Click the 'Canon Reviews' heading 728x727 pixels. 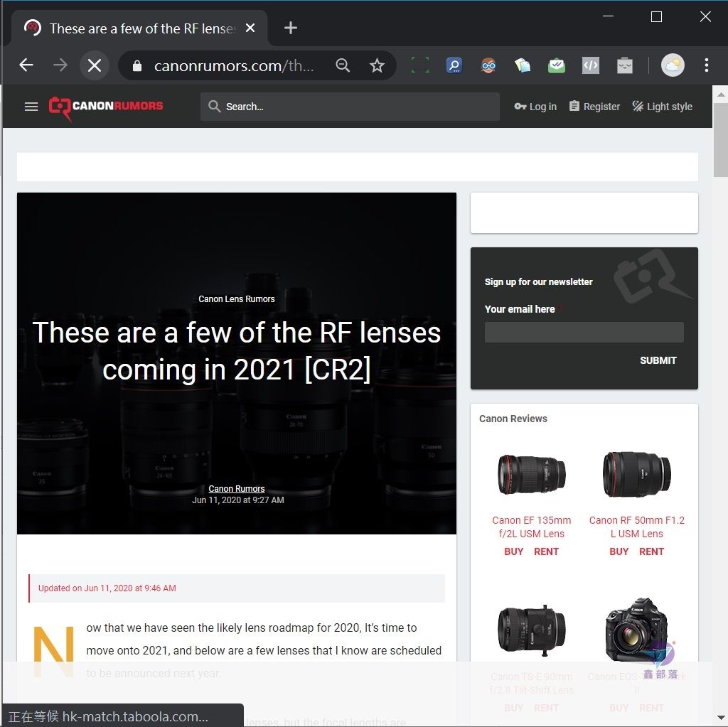pos(513,419)
